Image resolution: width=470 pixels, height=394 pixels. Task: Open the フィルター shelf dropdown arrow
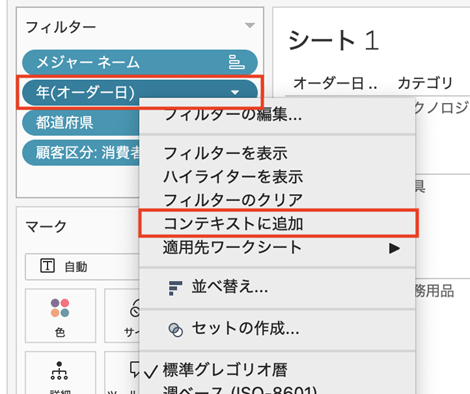pyautogui.click(x=250, y=25)
